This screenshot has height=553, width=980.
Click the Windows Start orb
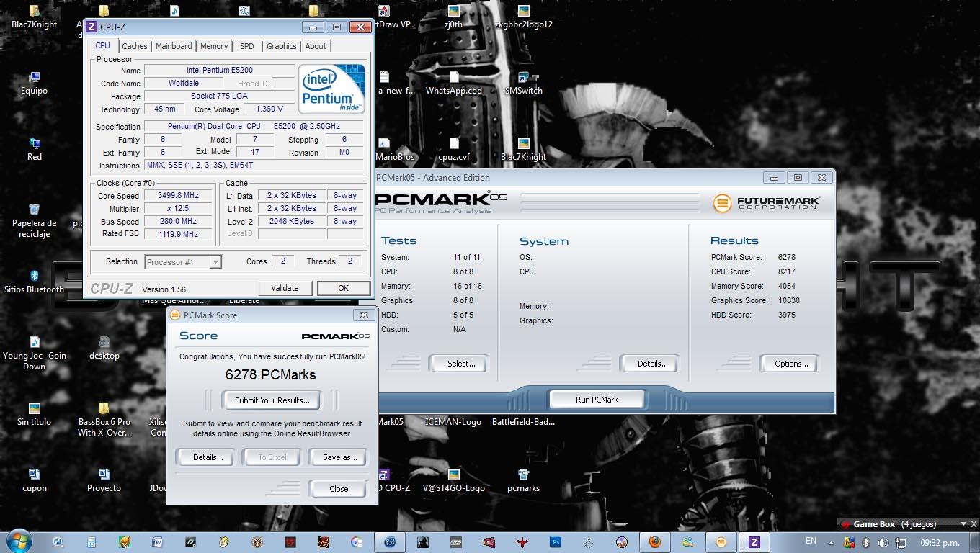point(19,541)
